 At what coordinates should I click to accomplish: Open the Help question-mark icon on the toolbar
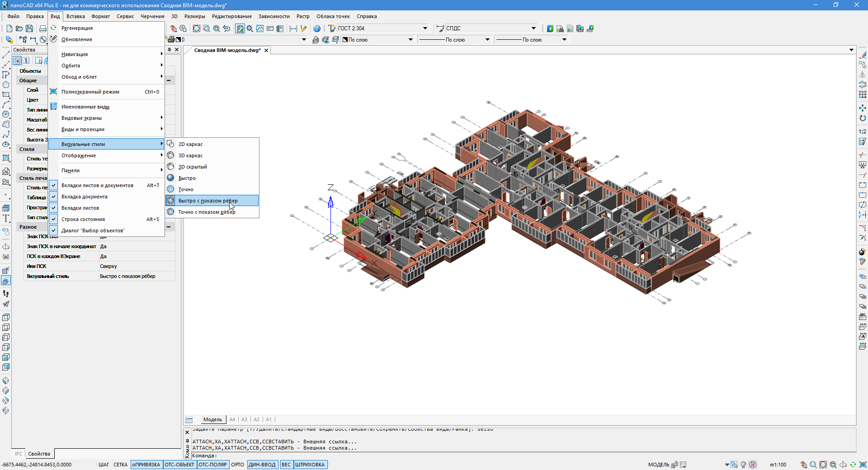coord(317,28)
